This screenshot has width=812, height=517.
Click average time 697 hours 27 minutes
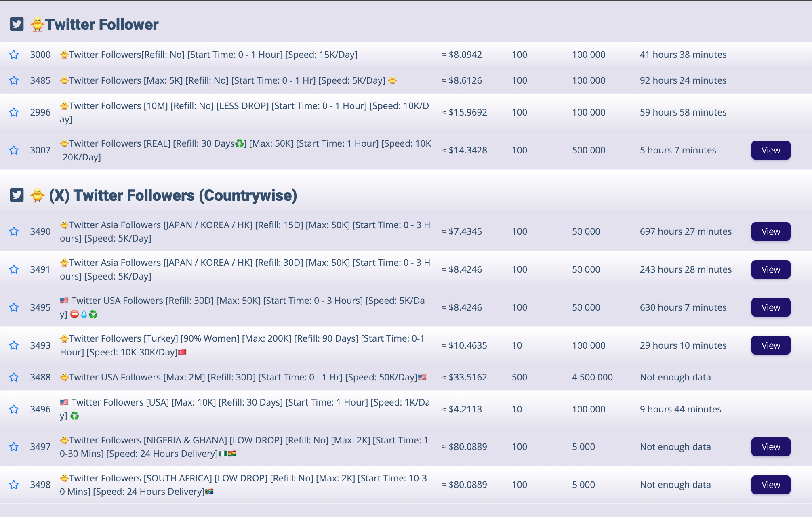[x=686, y=231]
